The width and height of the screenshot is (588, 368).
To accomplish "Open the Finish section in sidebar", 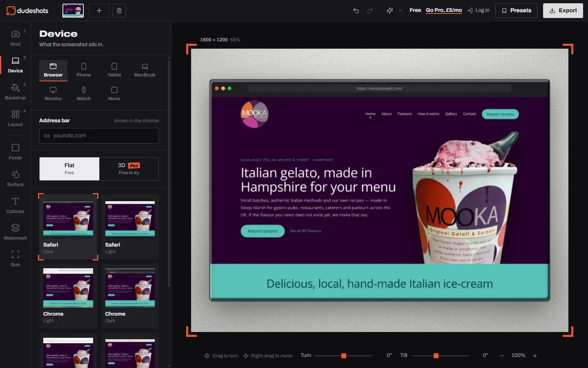I will 16,152.
